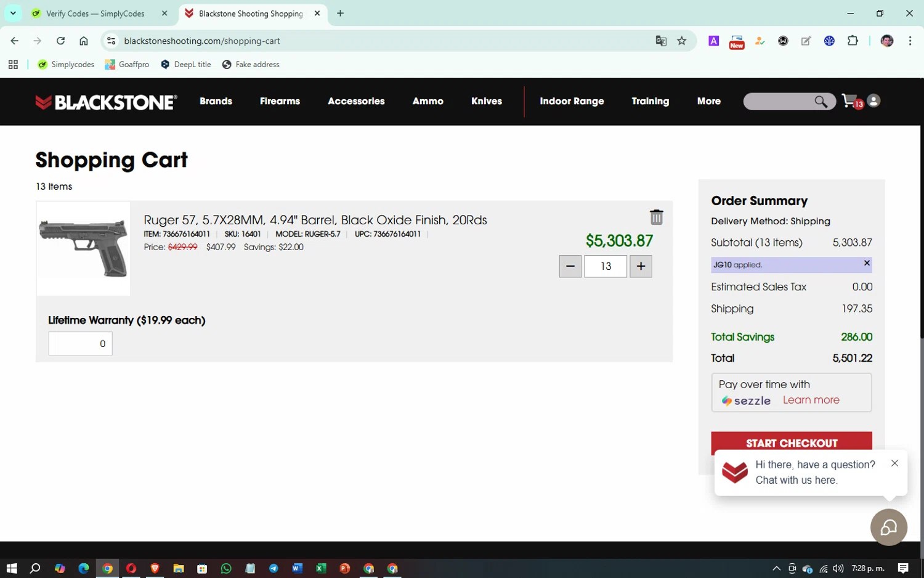
Task: Click the browser home button
Action: tap(84, 41)
